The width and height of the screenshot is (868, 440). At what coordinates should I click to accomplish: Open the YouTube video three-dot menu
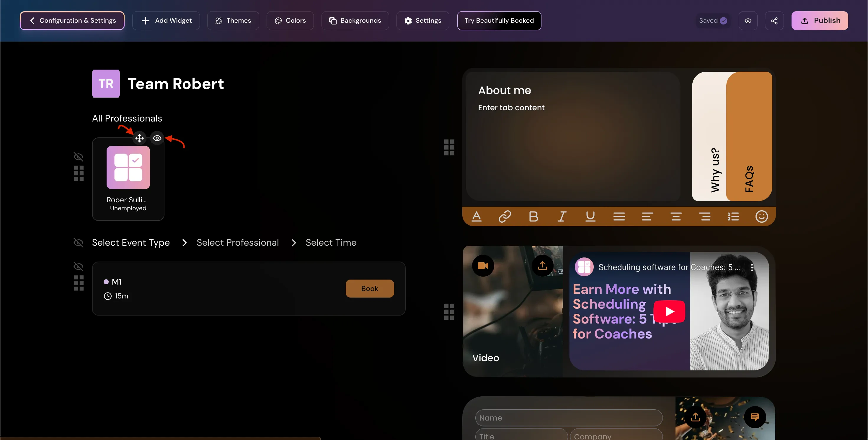[752, 267]
